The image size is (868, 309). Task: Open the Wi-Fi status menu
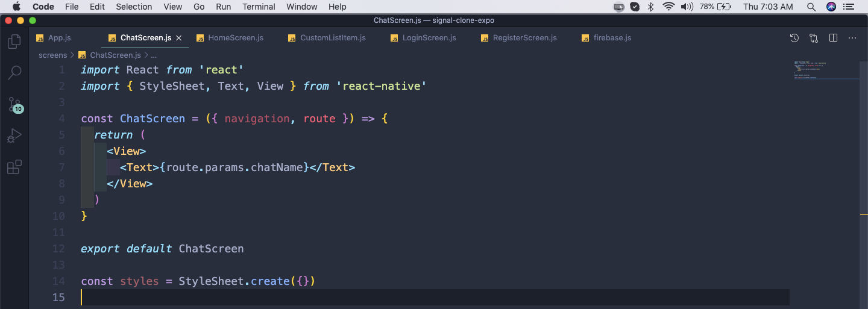tap(668, 7)
